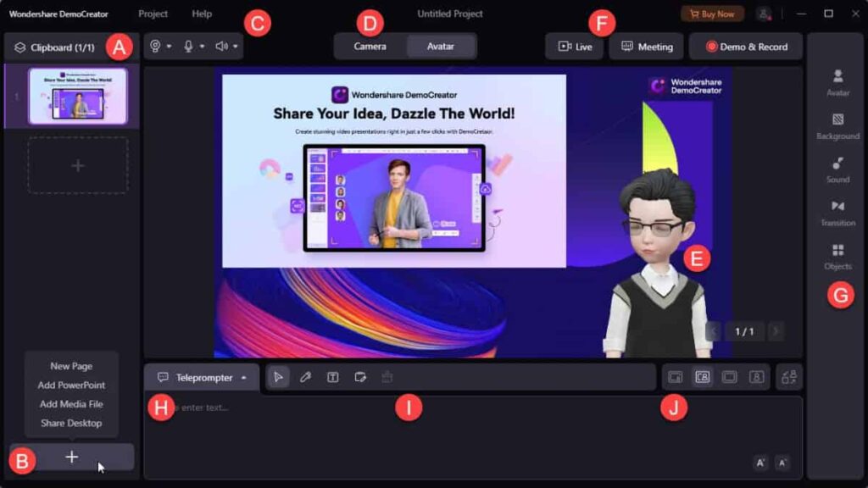The width and height of the screenshot is (868, 488).
Task: Choose Add Media File option
Action: click(x=71, y=404)
